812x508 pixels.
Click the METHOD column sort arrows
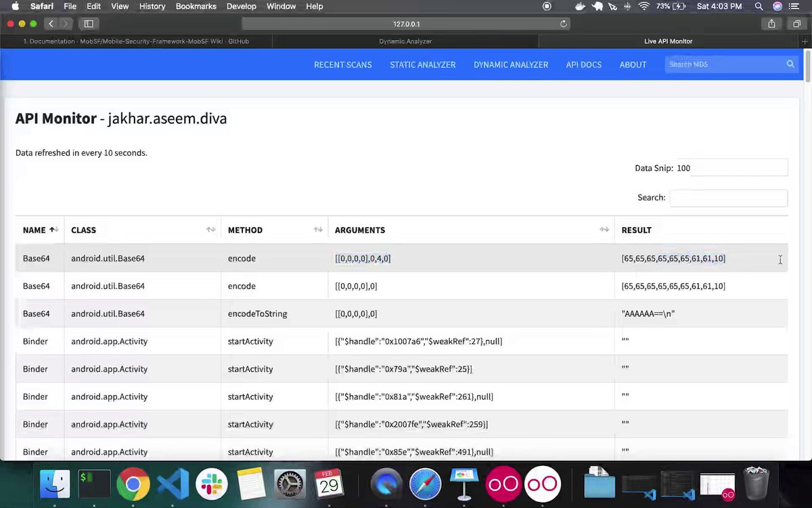coord(318,230)
